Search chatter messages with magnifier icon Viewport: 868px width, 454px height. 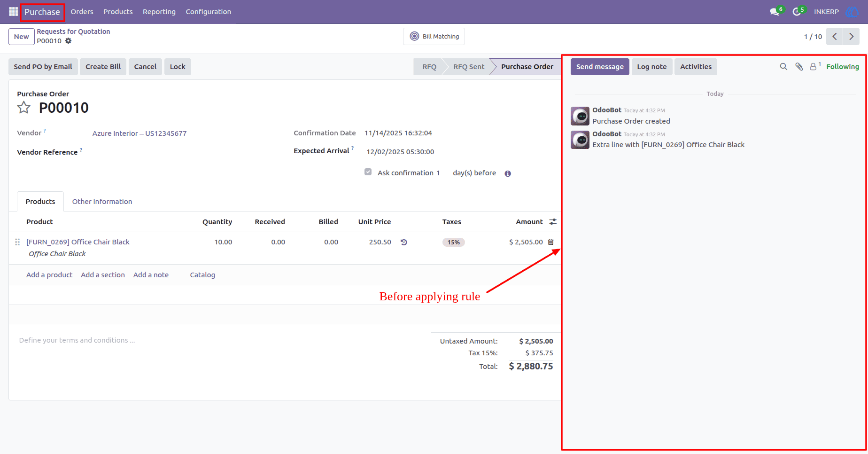783,67
